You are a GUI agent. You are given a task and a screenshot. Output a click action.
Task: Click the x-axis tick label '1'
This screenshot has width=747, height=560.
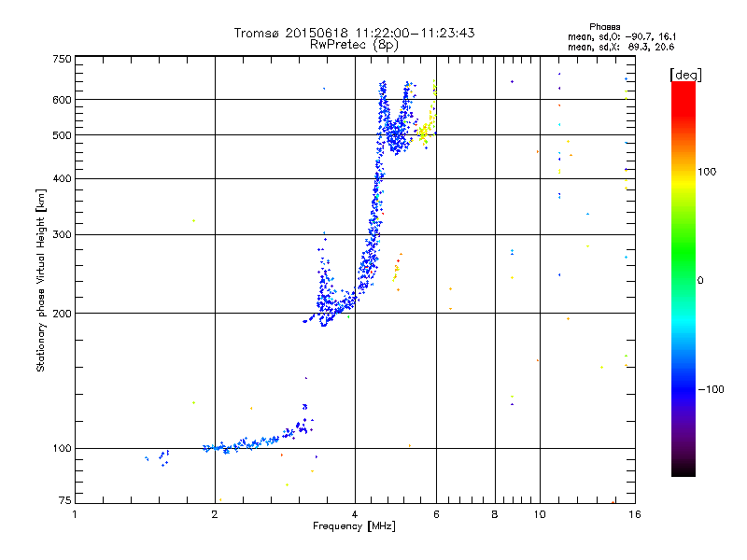pyautogui.click(x=75, y=514)
